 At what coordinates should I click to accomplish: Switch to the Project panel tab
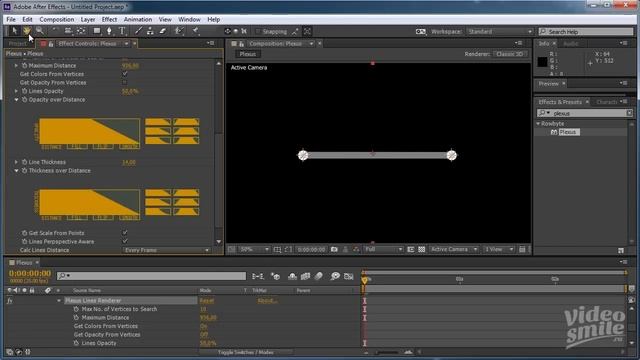pyautogui.click(x=17, y=44)
